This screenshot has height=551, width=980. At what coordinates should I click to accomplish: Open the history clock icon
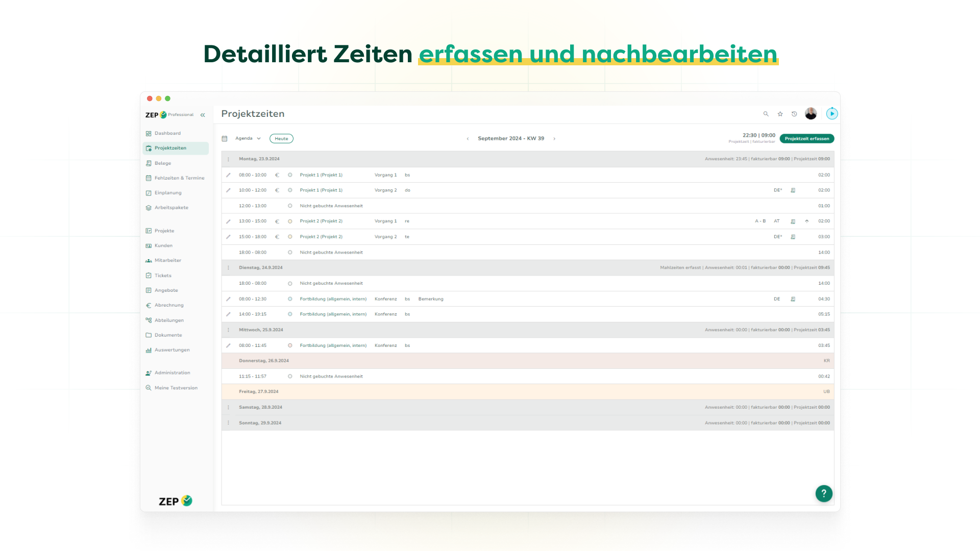click(x=794, y=114)
